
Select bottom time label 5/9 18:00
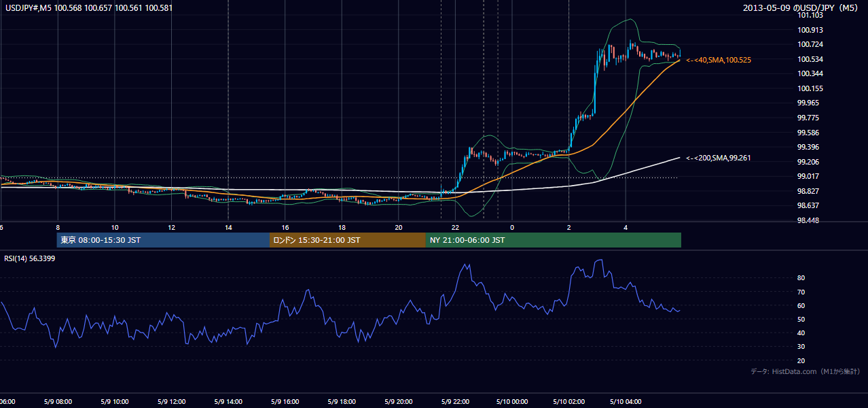point(342,401)
